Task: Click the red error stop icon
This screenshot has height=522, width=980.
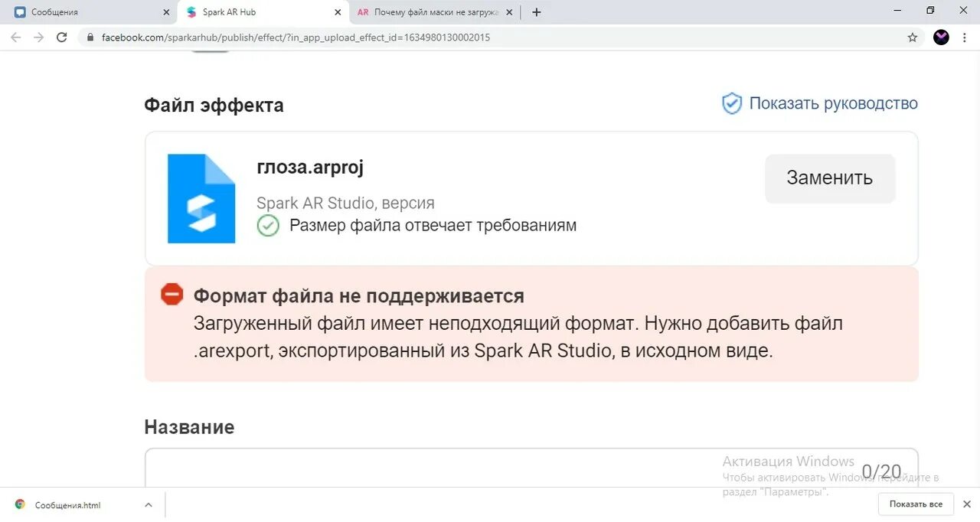Action: click(x=171, y=294)
